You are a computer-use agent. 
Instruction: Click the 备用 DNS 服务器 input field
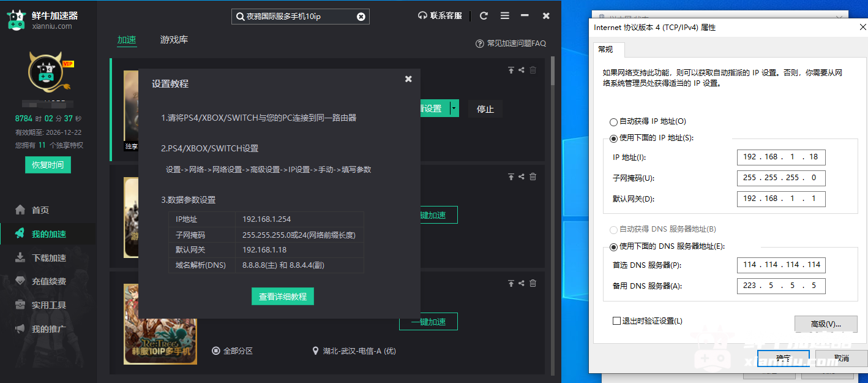click(x=781, y=286)
